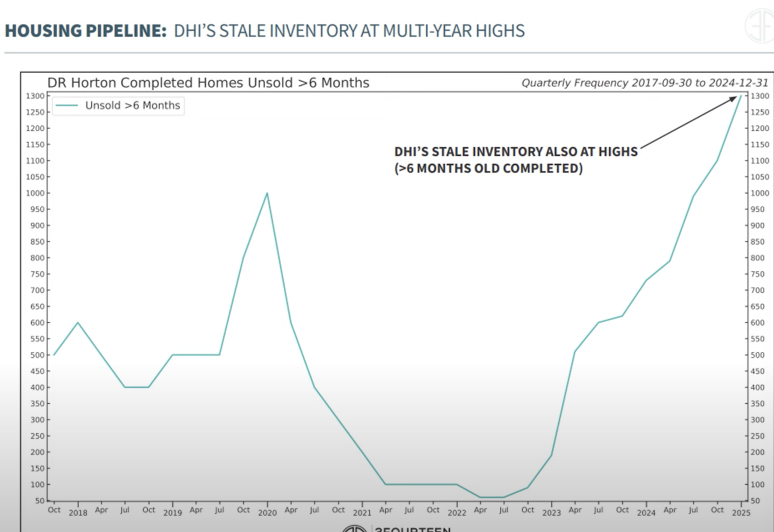The height and width of the screenshot is (532, 774).
Task: Click the "2018" x-axis label
Action: (x=78, y=513)
